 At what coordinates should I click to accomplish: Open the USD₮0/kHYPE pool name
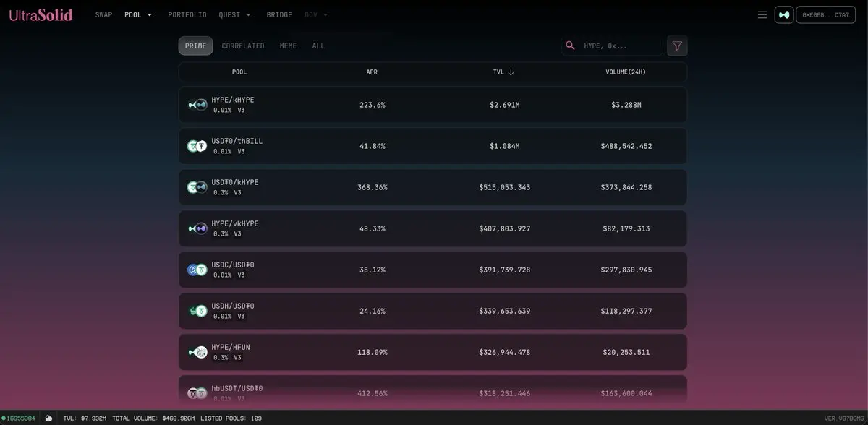coord(235,182)
